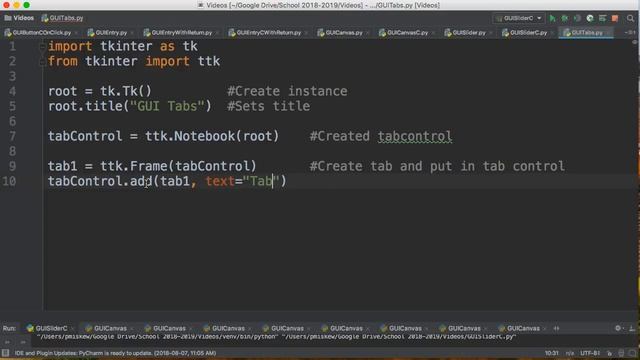640x360 pixels.
Task: Click the green Run button in toolbar
Action: [552, 18]
